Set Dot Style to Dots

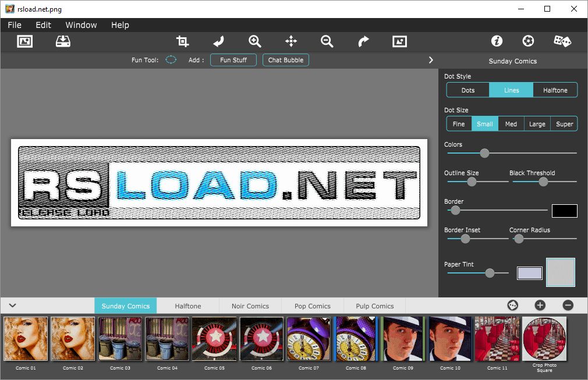point(468,90)
